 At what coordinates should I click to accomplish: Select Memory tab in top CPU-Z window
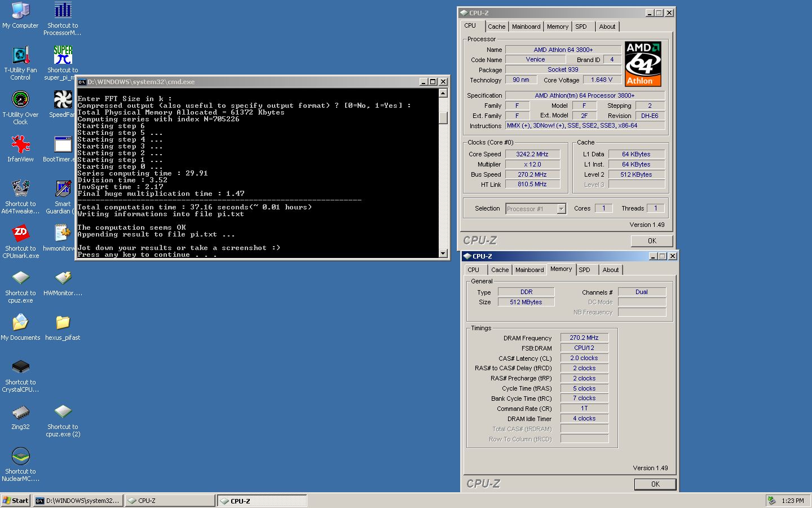(x=558, y=27)
